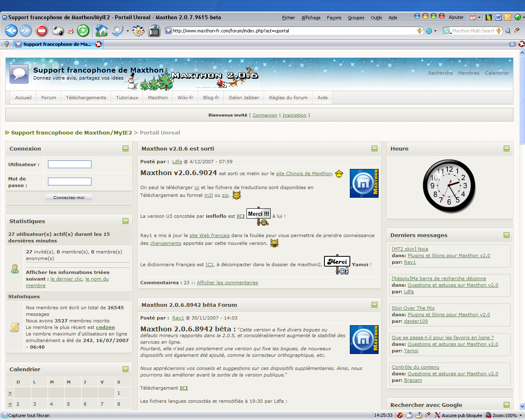Collapse the Rechercher avec Google block

[x=507, y=405]
